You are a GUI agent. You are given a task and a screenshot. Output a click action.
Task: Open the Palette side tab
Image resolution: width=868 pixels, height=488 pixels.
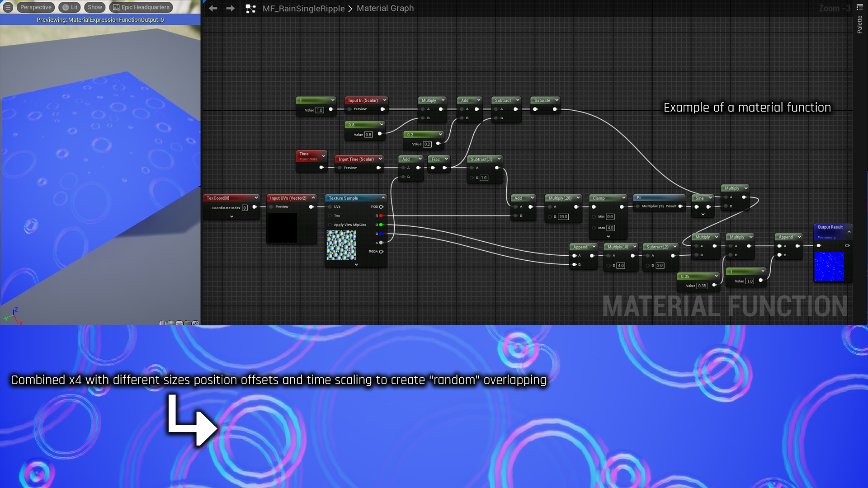pyautogui.click(x=859, y=24)
